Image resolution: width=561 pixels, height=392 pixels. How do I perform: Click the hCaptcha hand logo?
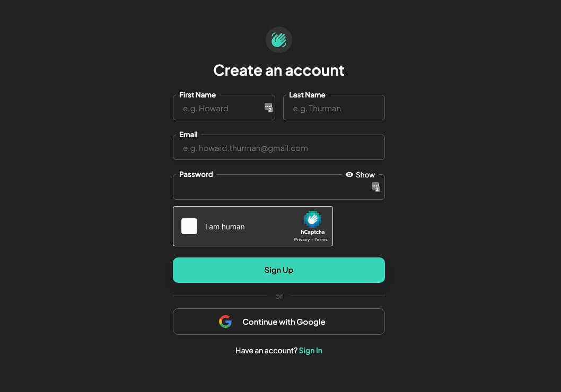pyautogui.click(x=313, y=219)
